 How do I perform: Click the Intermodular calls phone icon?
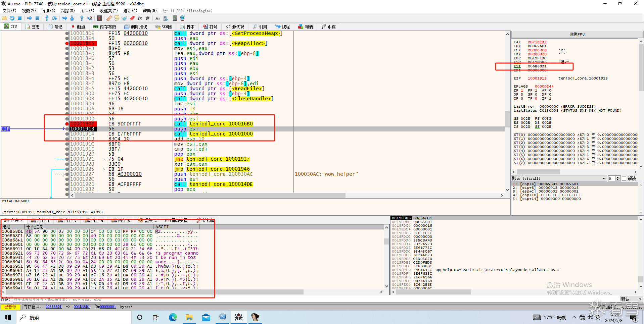(x=165, y=18)
